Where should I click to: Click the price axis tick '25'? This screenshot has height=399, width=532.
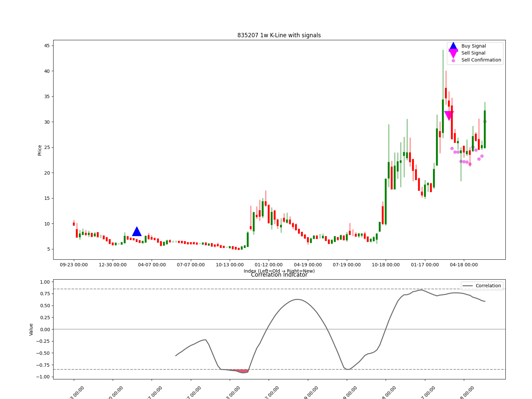47,147
